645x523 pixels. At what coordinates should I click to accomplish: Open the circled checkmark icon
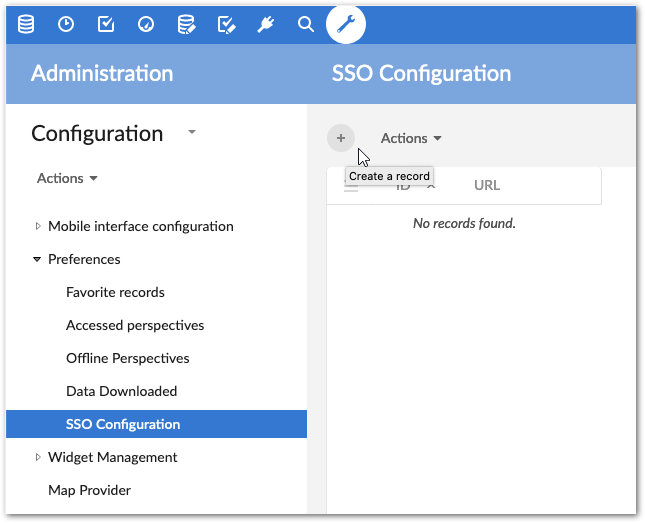point(146,24)
